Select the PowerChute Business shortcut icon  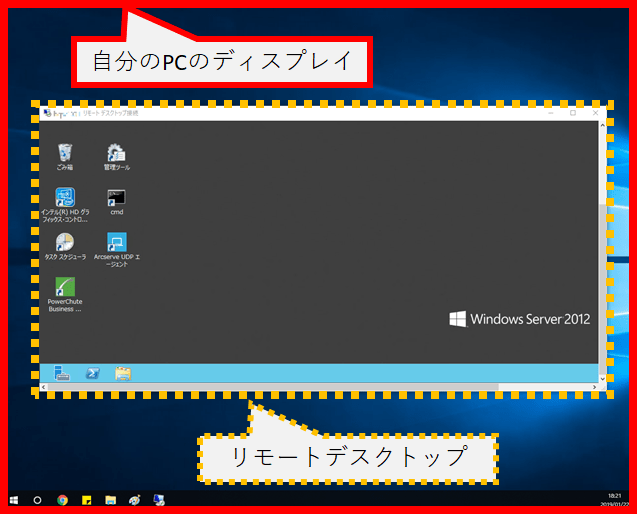[x=65, y=287]
